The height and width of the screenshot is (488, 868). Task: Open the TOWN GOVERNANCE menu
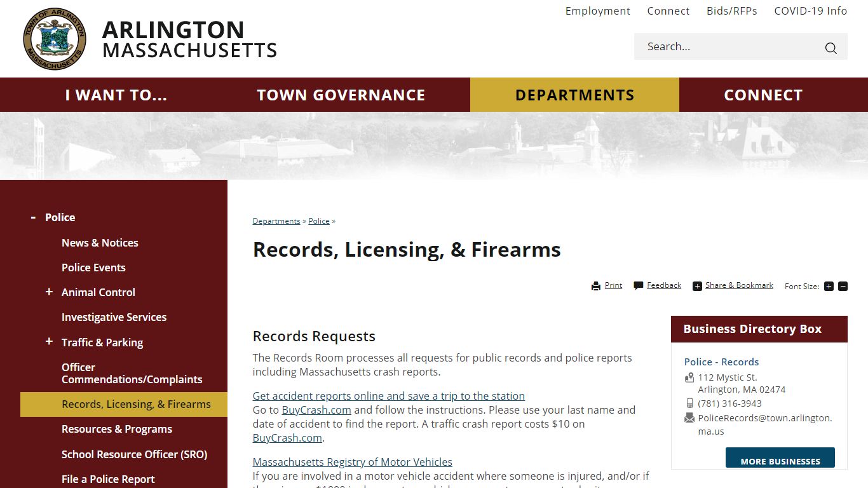pyautogui.click(x=341, y=95)
